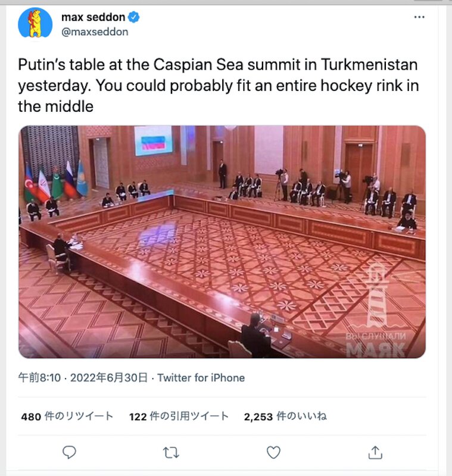452x476 pixels.
Task: Open the three-dot more options menu
Action: (419, 17)
